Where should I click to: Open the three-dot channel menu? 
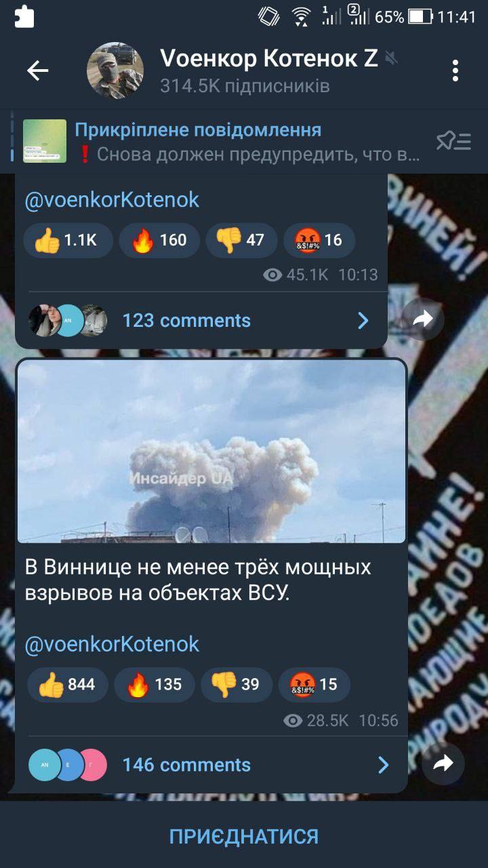point(455,71)
